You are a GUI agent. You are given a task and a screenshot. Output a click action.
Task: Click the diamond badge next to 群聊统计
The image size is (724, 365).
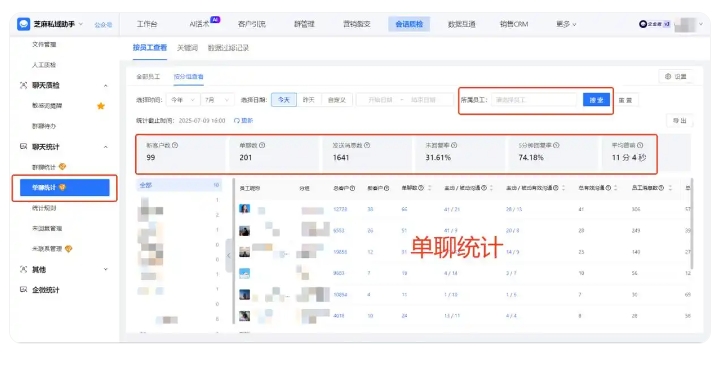(x=62, y=166)
